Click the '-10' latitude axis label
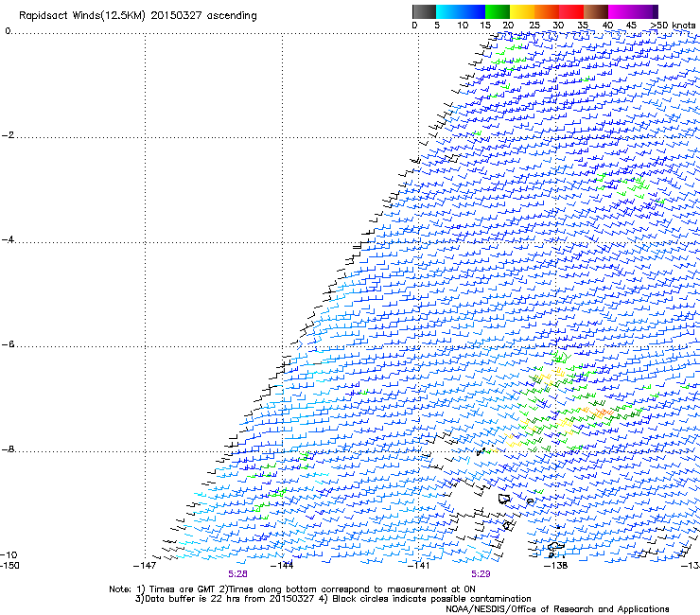 [9, 554]
